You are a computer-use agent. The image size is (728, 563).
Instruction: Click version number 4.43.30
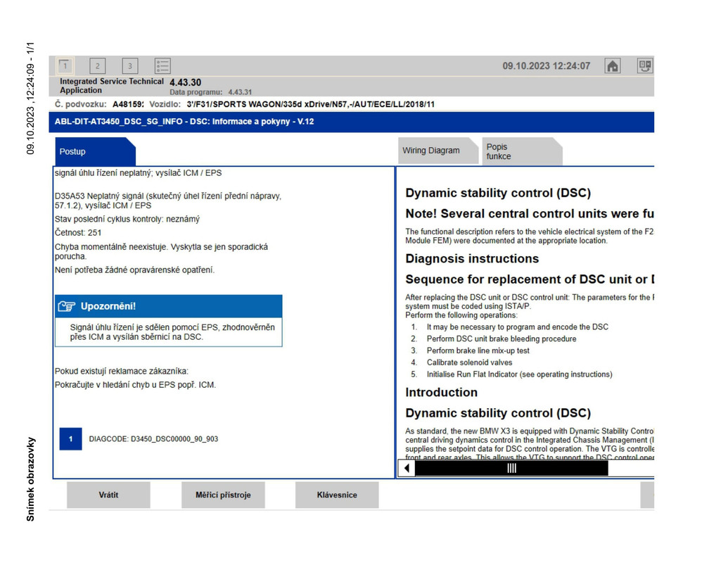(x=185, y=82)
